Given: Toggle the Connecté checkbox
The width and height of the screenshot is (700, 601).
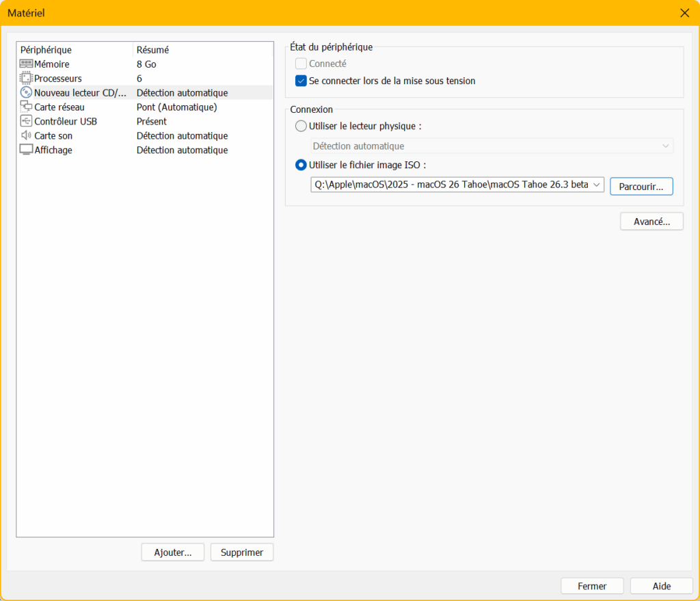Looking at the screenshot, I should pyautogui.click(x=301, y=64).
